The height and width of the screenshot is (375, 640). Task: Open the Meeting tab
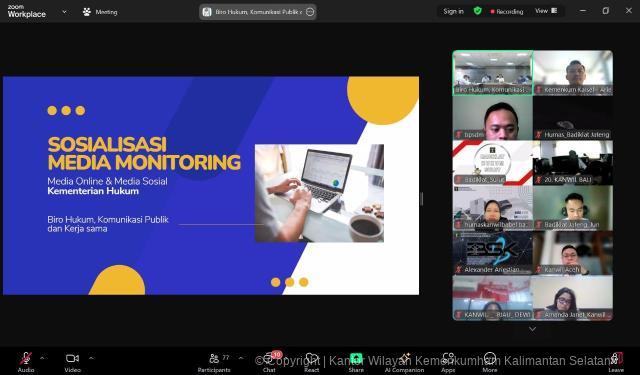pyautogui.click(x=100, y=12)
